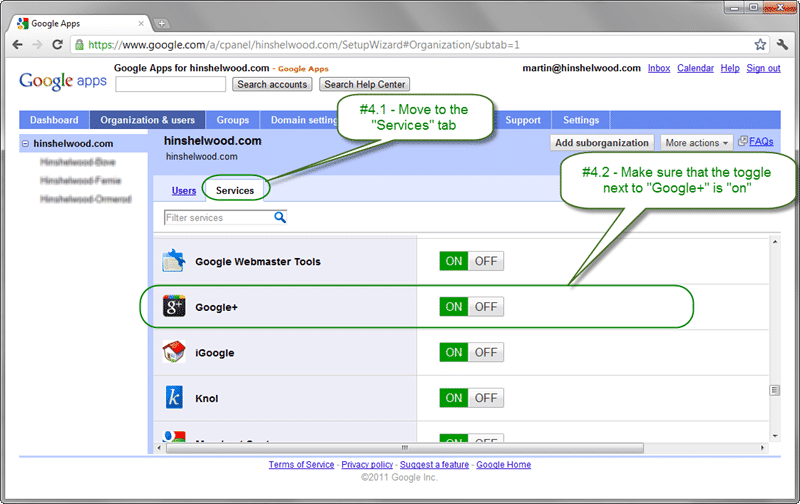Viewport: 800px width, 504px height.
Task: Click the Google Webmaster Tools service name
Action: pyautogui.click(x=258, y=261)
